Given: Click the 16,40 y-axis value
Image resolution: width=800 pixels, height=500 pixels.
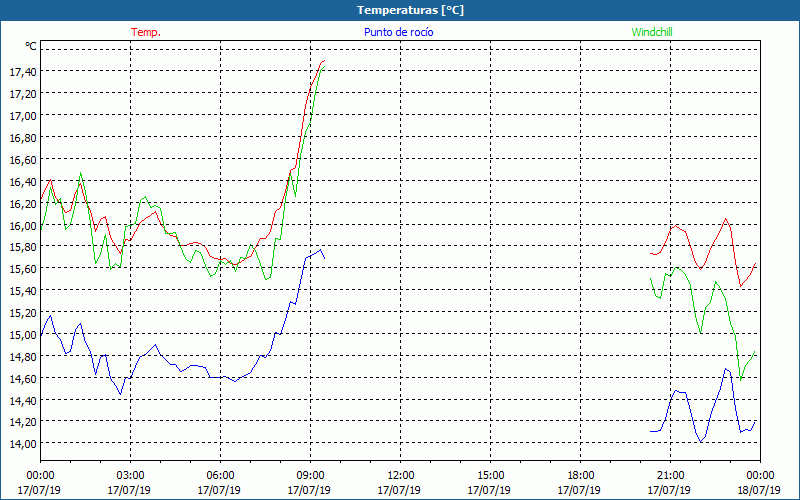Looking at the screenshot, I should coord(23,182).
